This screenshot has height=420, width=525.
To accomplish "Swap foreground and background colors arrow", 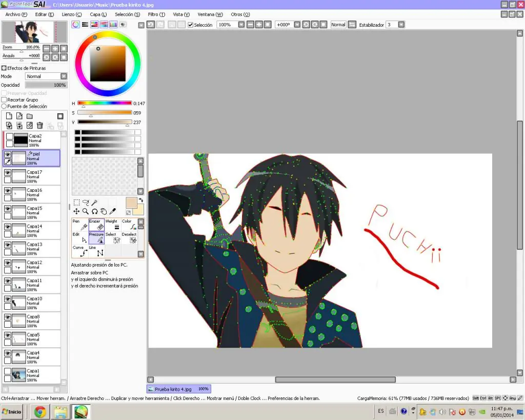I will tap(141, 200).
